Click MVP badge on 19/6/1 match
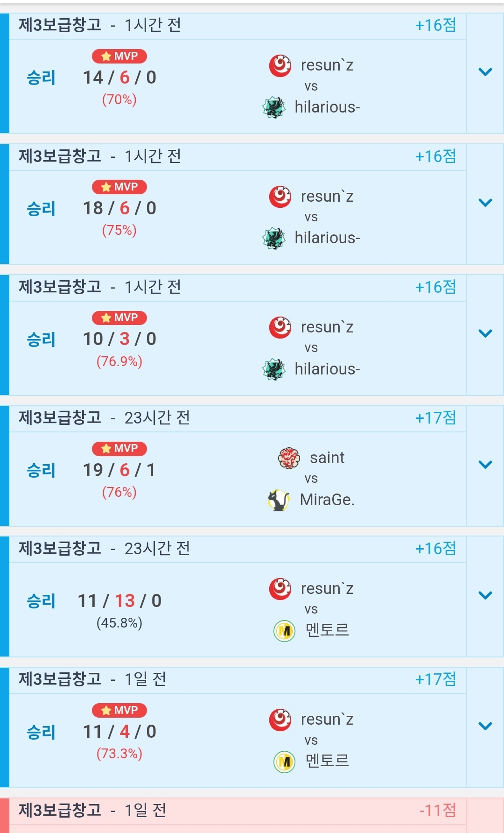The width and height of the screenshot is (504, 833). tap(119, 448)
